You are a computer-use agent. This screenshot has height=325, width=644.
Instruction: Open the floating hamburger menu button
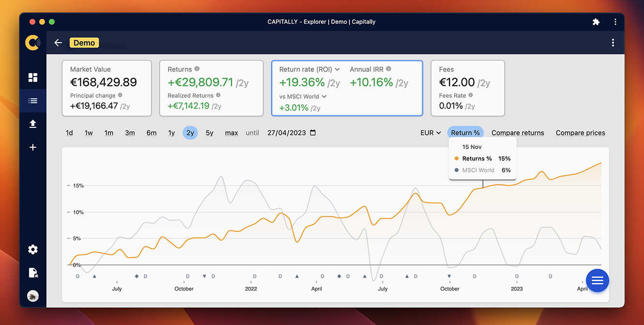[x=597, y=280]
